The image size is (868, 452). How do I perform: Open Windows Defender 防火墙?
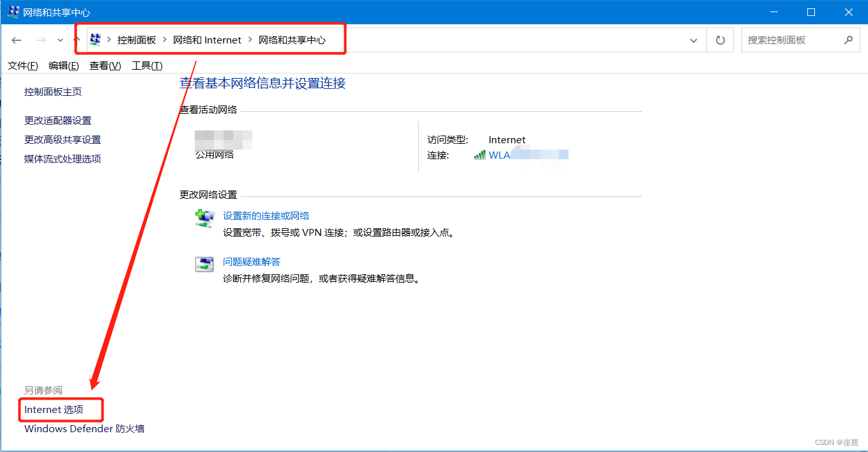click(x=84, y=429)
